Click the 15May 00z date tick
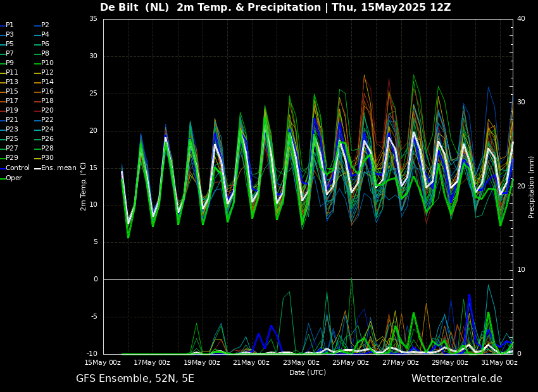 (x=103, y=362)
